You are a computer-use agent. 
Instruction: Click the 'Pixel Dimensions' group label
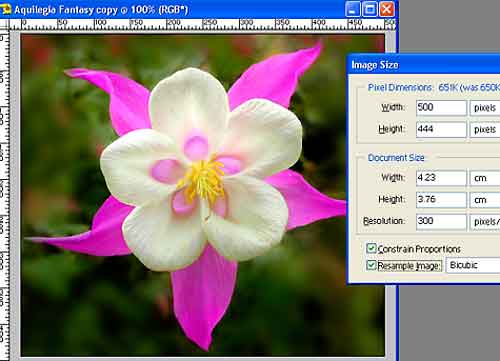click(400, 87)
